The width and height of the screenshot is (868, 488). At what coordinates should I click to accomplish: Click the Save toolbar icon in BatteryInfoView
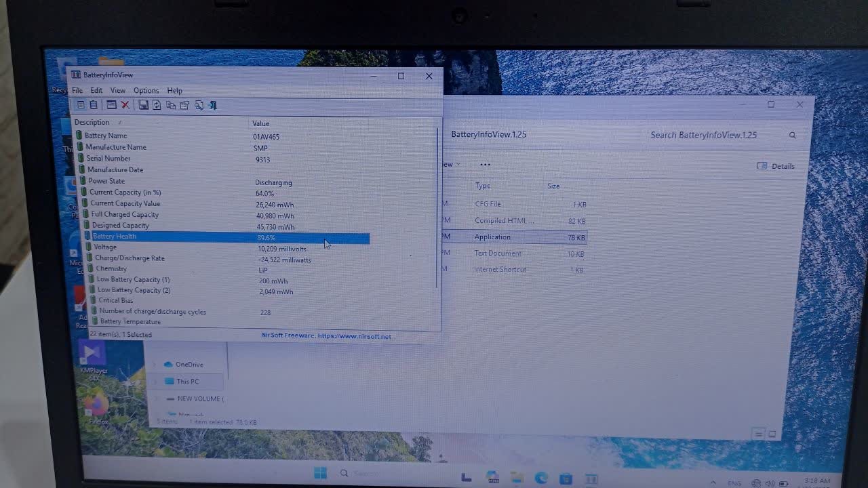[143, 105]
